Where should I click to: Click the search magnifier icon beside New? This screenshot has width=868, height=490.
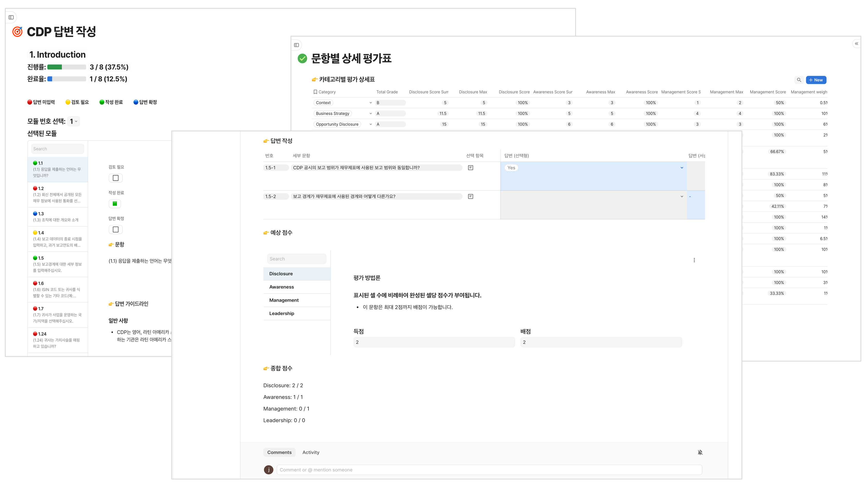799,80
